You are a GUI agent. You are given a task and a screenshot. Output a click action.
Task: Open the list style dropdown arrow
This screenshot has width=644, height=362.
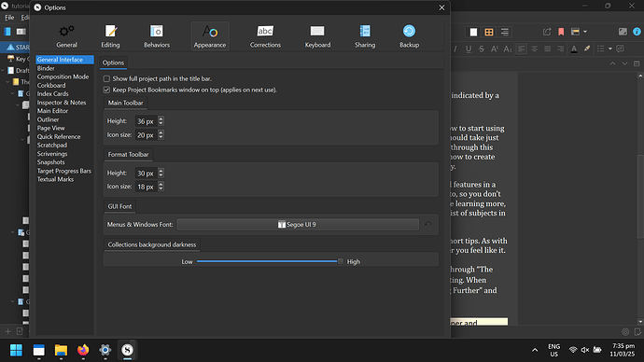tap(610, 49)
